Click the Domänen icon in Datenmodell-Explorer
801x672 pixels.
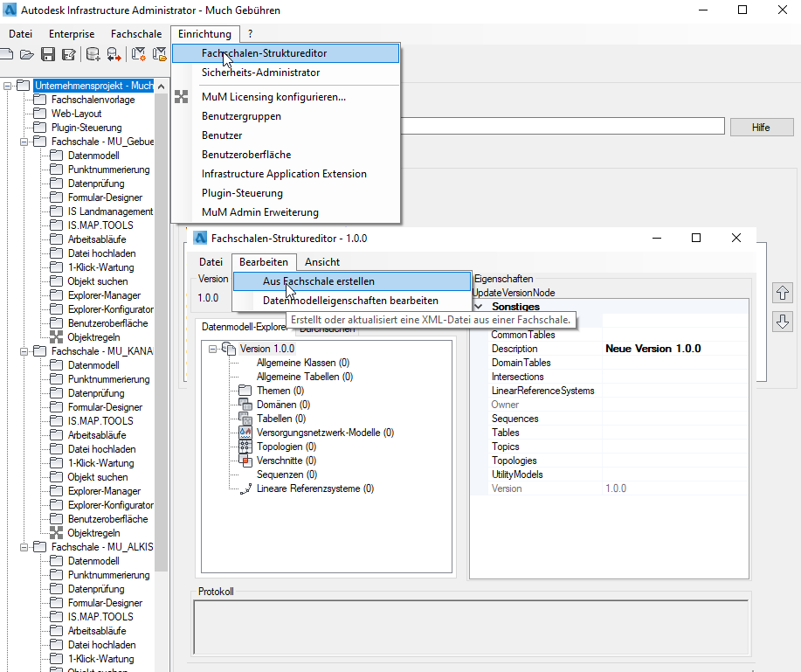pos(245,405)
